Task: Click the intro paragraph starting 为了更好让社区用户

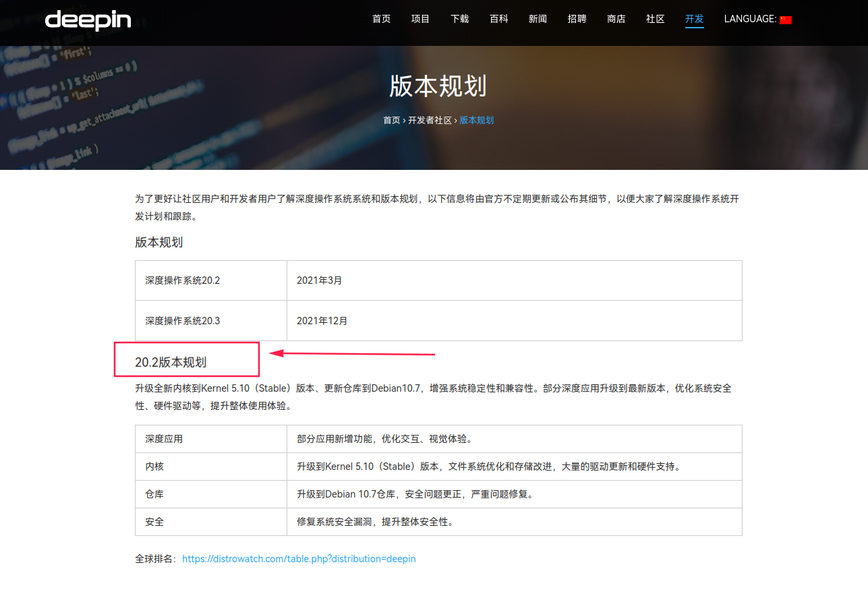Action: (x=437, y=208)
